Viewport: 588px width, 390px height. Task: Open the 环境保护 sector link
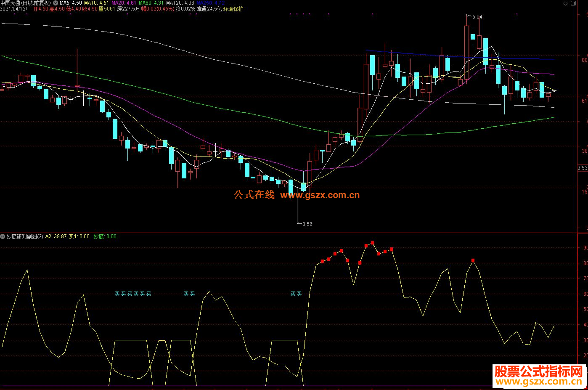pos(233,9)
